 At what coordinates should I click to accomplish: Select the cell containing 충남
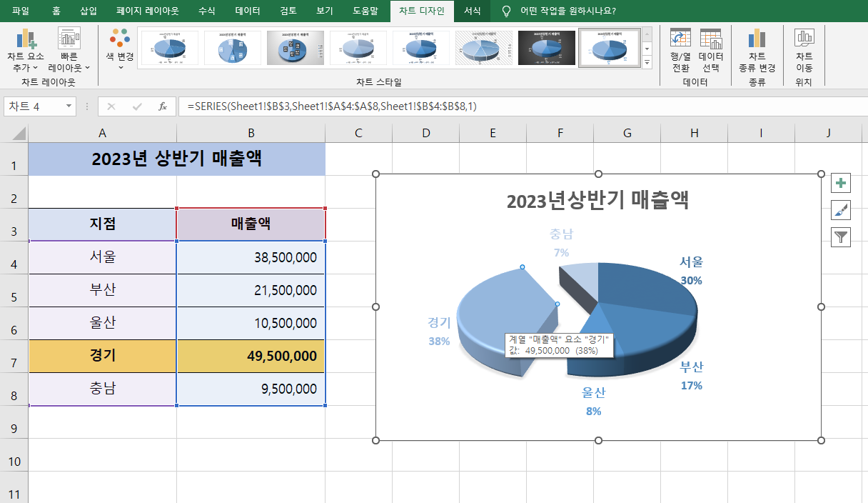(x=103, y=389)
